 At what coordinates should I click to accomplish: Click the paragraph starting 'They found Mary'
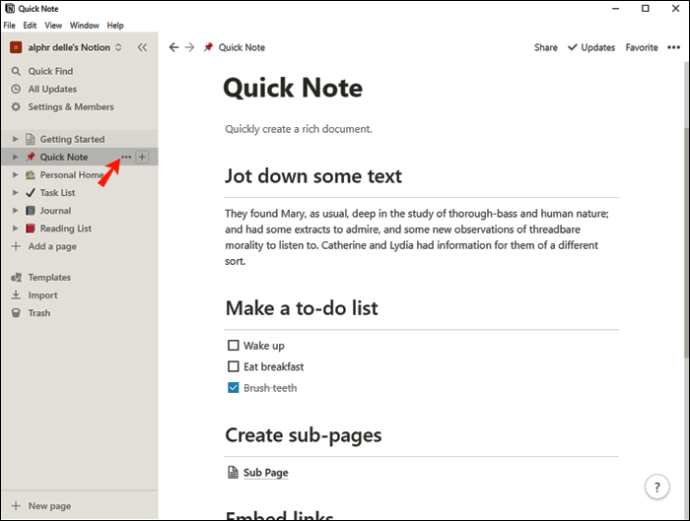pos(417,237)
